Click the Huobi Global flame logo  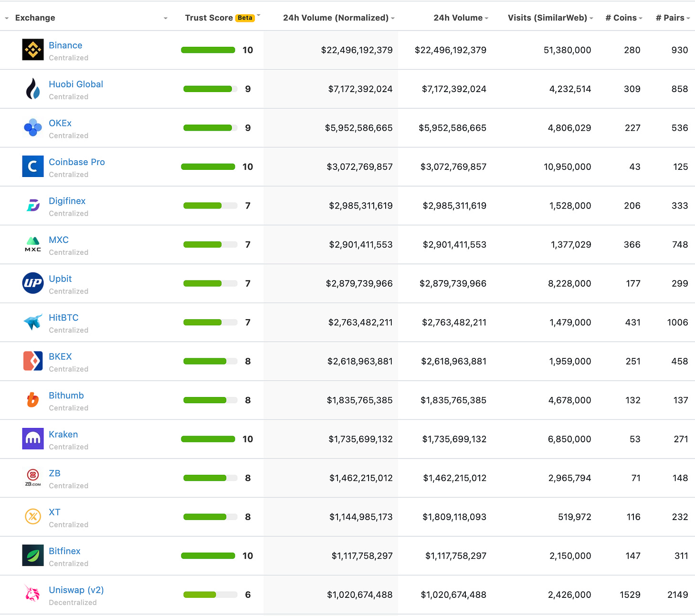[33, 89]
